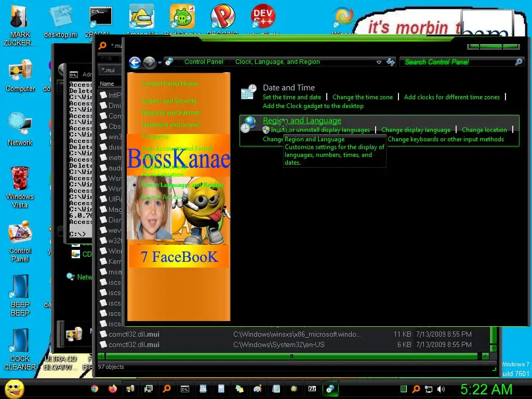This screenshot has height=399, width=532.
Task: Expand the address bar history dropdown
Action: [x=379, y=62]
